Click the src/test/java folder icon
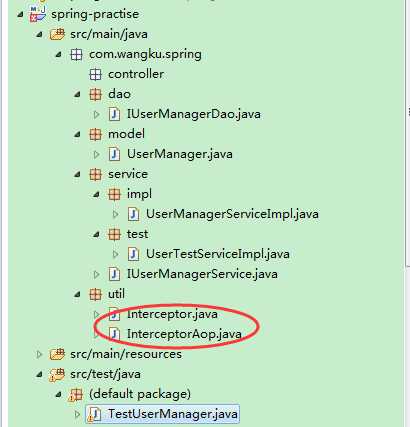Image resolution: width=410 pixels, height=427 pixels. [x=57, y=374]
